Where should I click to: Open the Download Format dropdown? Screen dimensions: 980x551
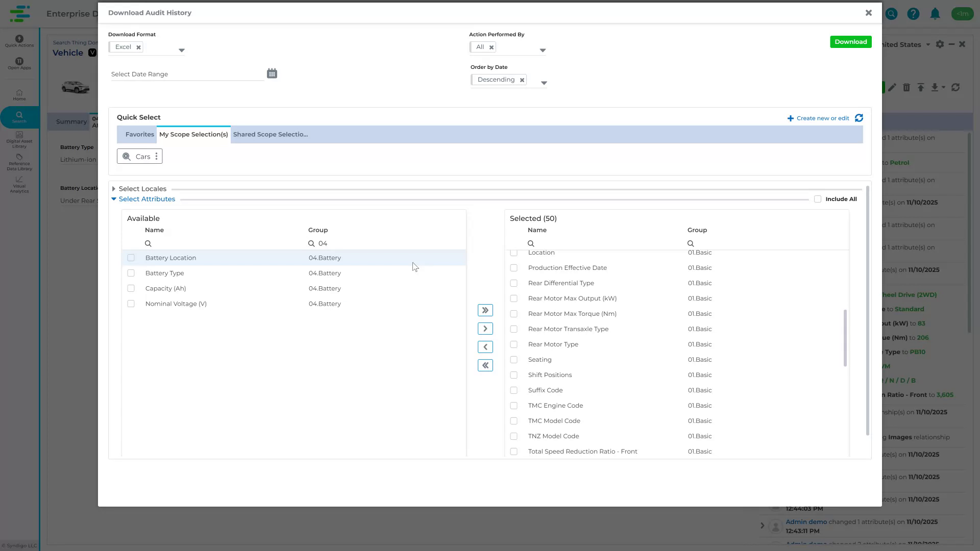click(x=182, y=49)
